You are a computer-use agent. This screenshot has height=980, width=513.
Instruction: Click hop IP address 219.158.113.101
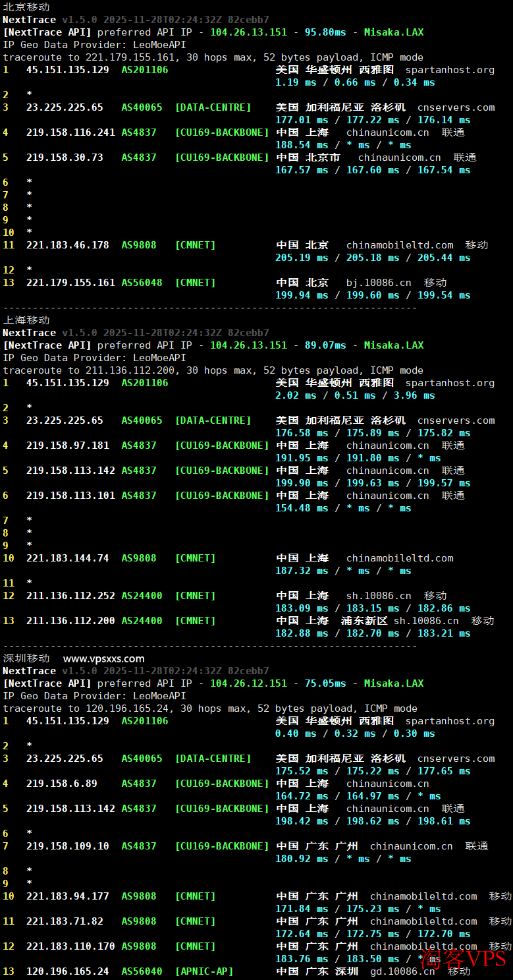(70, 496)
